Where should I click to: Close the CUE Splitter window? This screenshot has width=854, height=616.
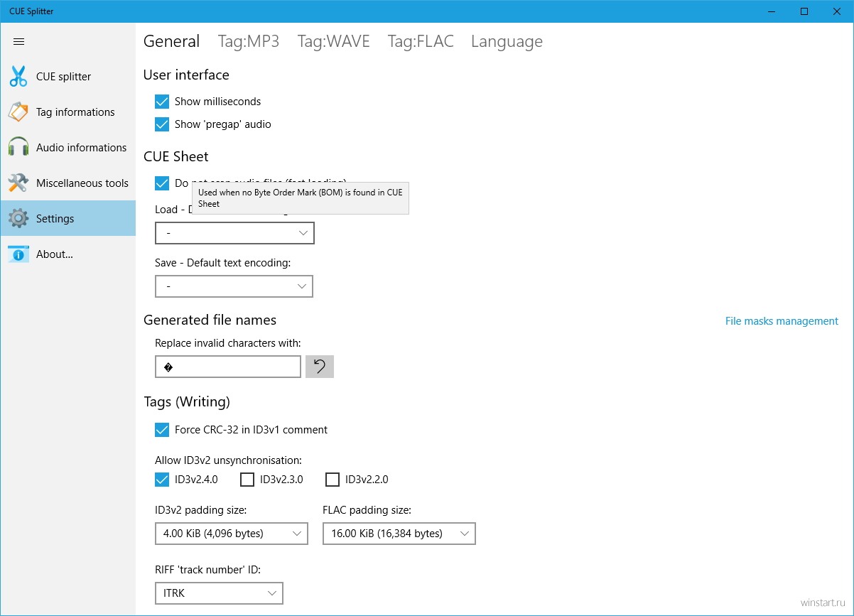[x=837, y=11]
